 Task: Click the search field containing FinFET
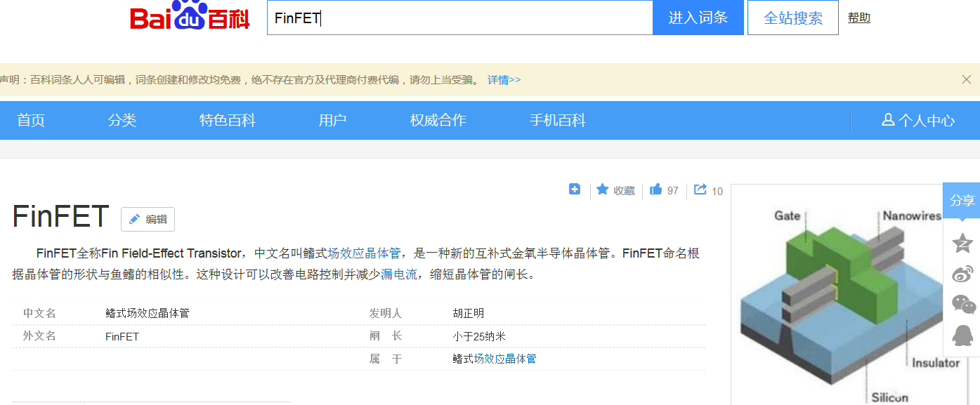pyautogui.click(x=460, y=18)
